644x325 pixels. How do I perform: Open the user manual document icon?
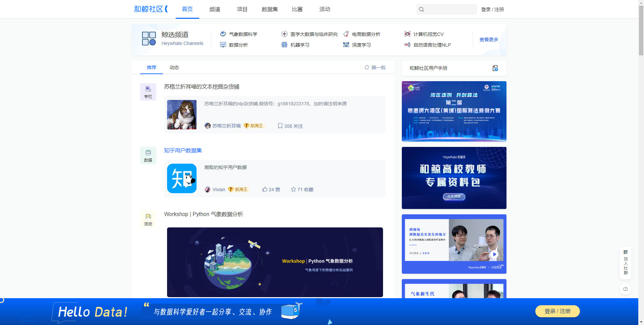coord(495,68)
